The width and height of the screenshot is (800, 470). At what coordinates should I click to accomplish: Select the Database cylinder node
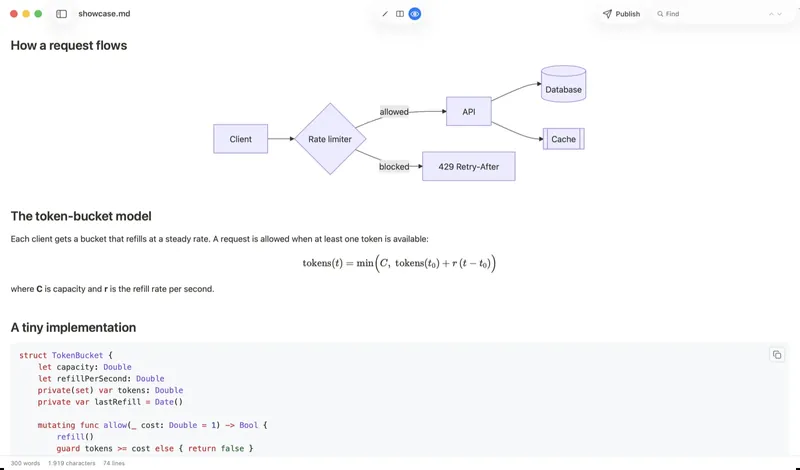[x=563, y=84]
